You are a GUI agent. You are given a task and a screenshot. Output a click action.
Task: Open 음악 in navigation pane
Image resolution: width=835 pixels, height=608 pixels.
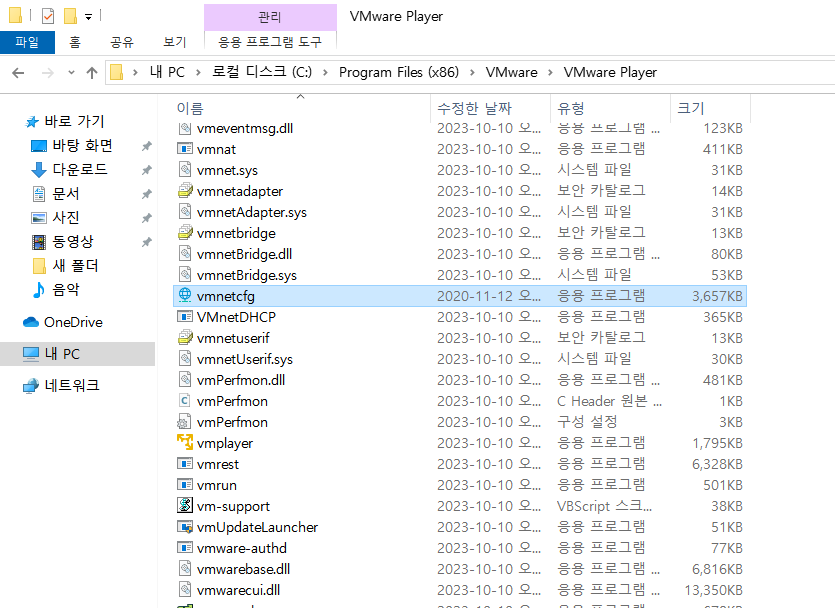click(55, 289)
